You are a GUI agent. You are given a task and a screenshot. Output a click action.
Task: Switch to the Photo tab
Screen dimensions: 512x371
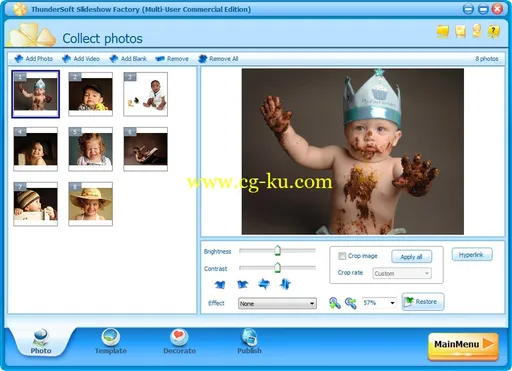pos(41,341)
